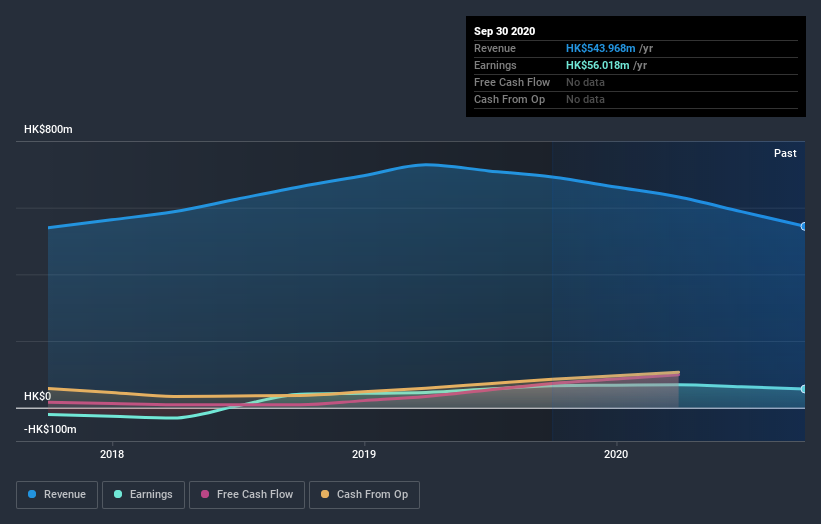Toggle the Free Cash Flow legend button
This screenshot has width=821, height=524.
pos(247,495)
